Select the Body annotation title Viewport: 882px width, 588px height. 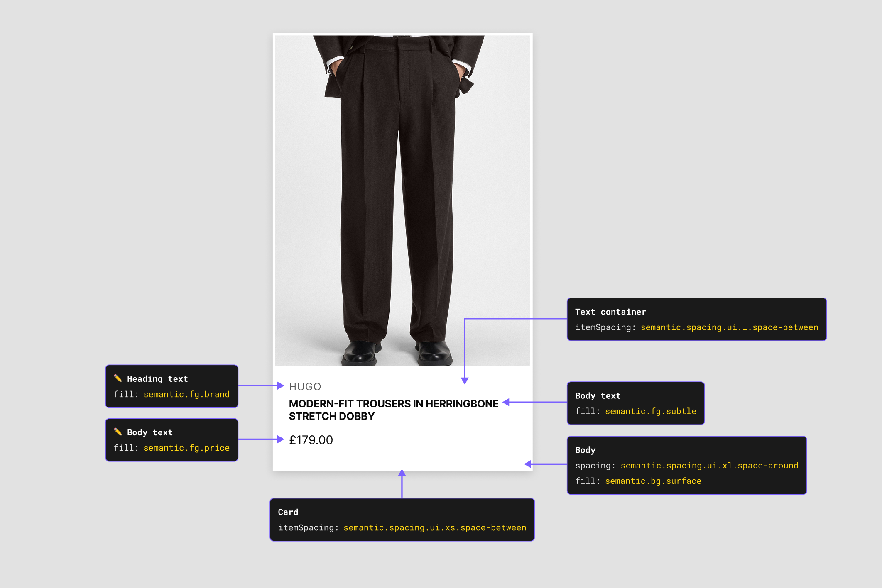[x=585, y=450]
